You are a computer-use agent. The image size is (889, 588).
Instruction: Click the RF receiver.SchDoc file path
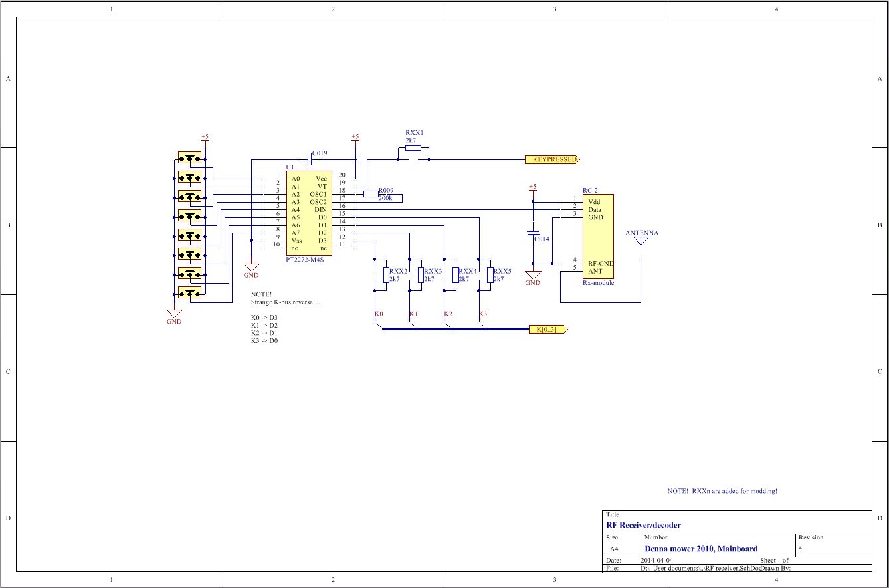point(699,569)
